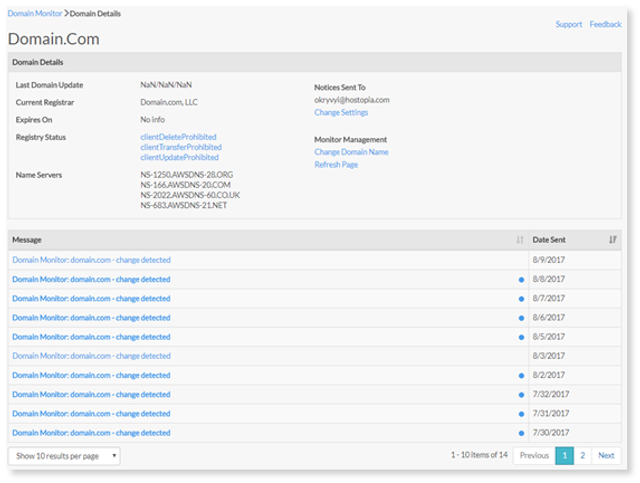This screenshot has width=640, height=483.
Task: Click the No info expiry value
Action: click(153, 120)
